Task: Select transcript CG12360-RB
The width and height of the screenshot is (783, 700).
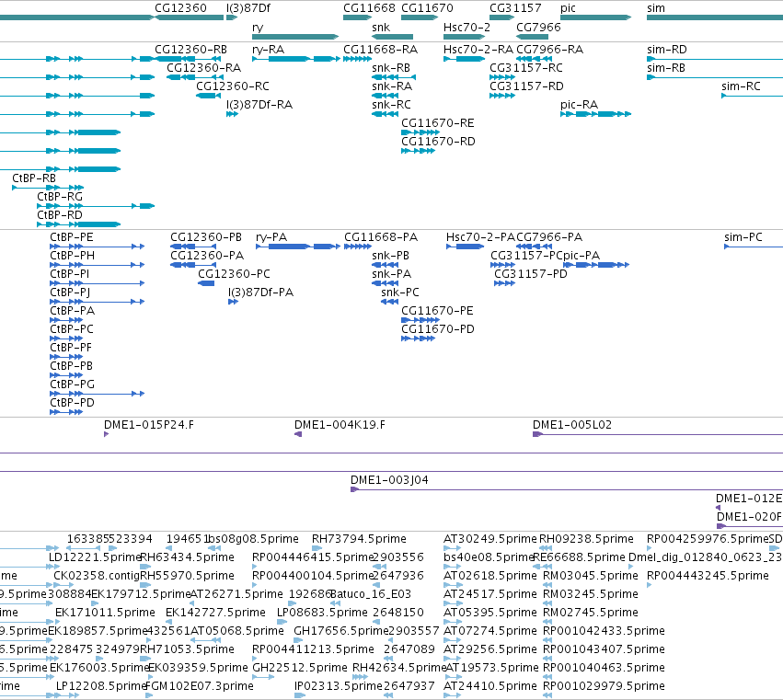Action: (190, 50)
